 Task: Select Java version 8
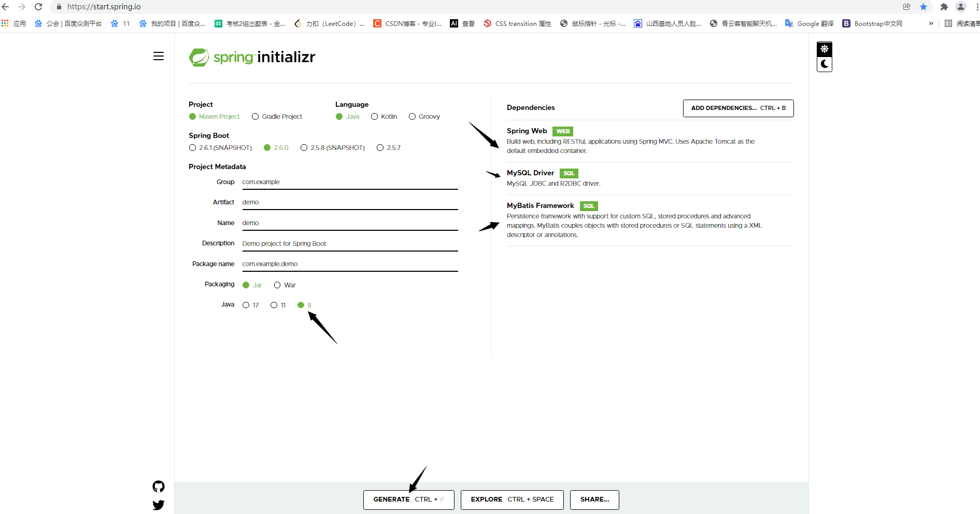(304, 305)
